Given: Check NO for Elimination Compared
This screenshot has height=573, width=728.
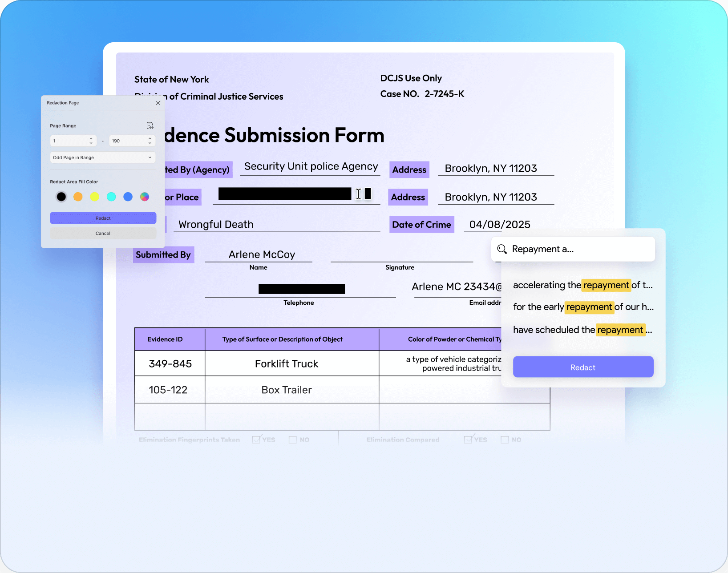Looking at the screenshot, I should (x=505, y=440).
